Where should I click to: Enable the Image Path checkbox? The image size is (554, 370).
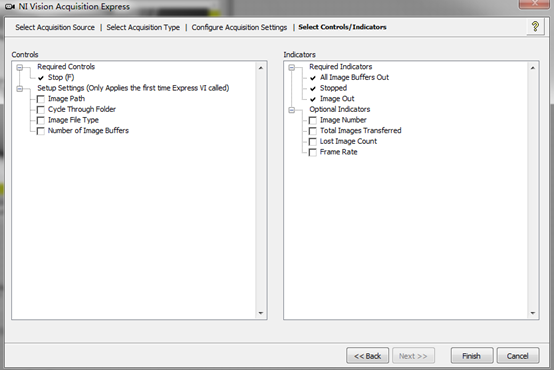coord(41,99)
